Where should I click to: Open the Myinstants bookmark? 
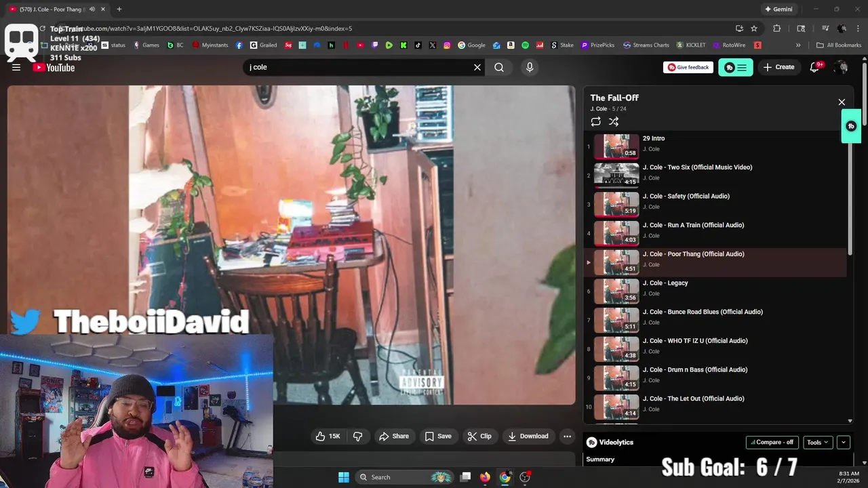[210, 45]
